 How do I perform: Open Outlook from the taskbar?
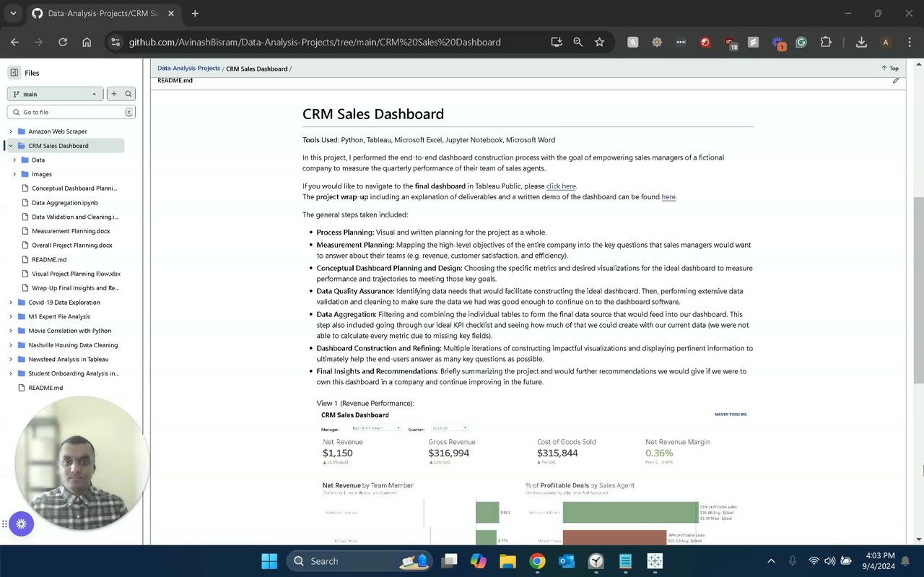[567, 561]
